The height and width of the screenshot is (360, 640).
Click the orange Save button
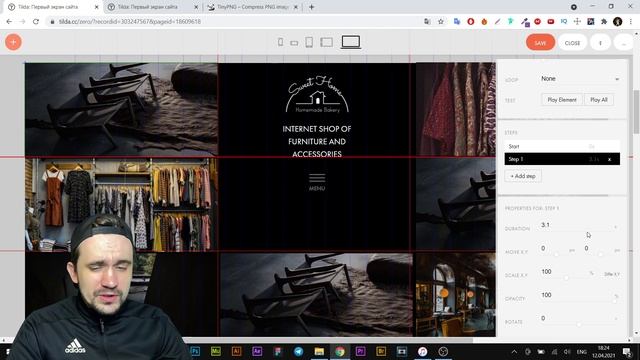coord(540,42)
